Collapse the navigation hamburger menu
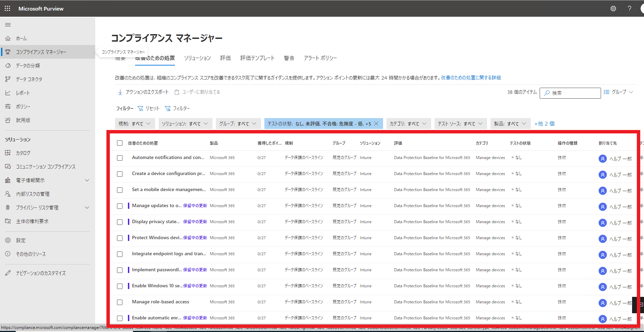644x332 pixels. (8, 25)
